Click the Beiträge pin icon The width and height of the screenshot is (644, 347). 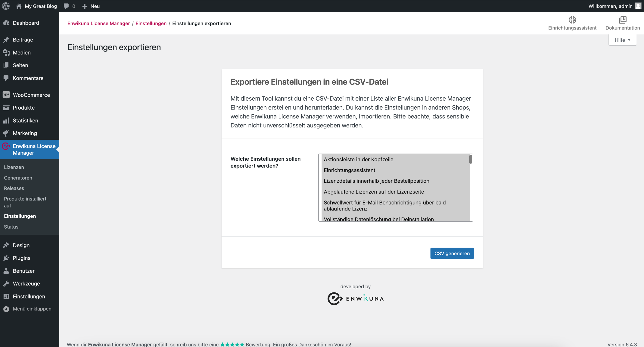click(x=6, y=40)
